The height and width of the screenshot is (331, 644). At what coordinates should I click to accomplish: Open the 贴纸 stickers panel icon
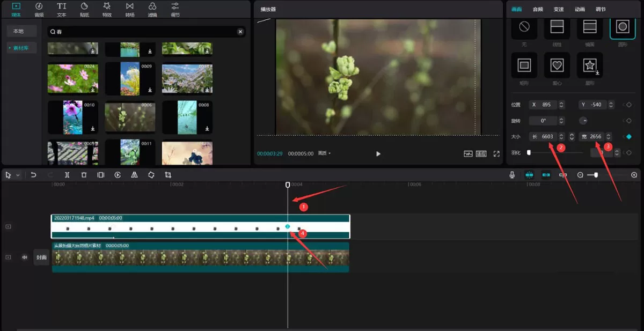tap(84, 9)
